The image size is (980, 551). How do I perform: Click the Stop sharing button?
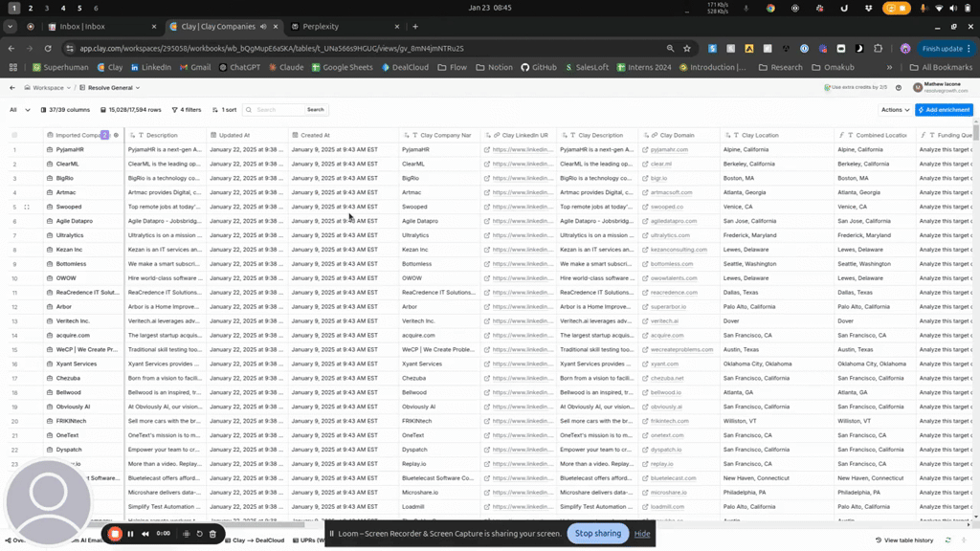(597, 534)
